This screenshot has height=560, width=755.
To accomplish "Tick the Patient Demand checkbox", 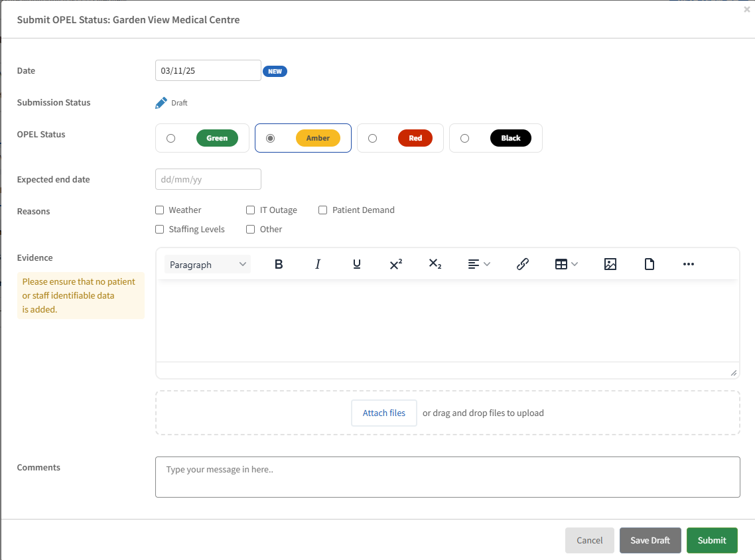I will [322, 210].
